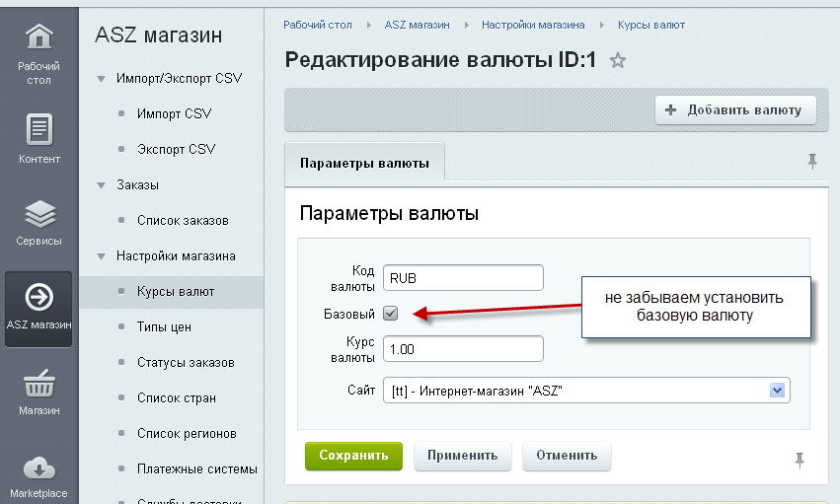This screenshot has width=840, height=504.
Task: Switch to the Параметры валюты tab
Action: 364,163
